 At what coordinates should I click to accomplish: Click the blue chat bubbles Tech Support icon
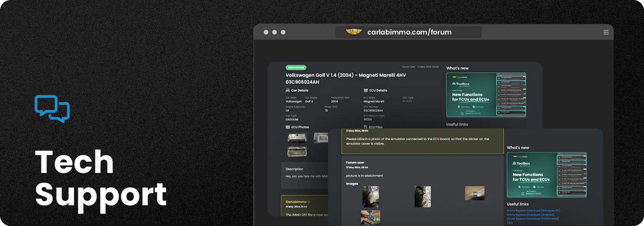point(52,109)
